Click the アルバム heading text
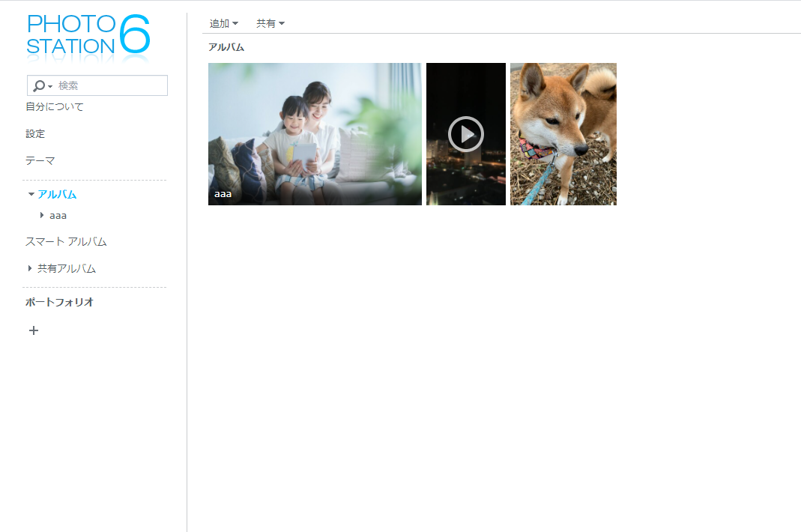The image size is (801, 532). 226,47
